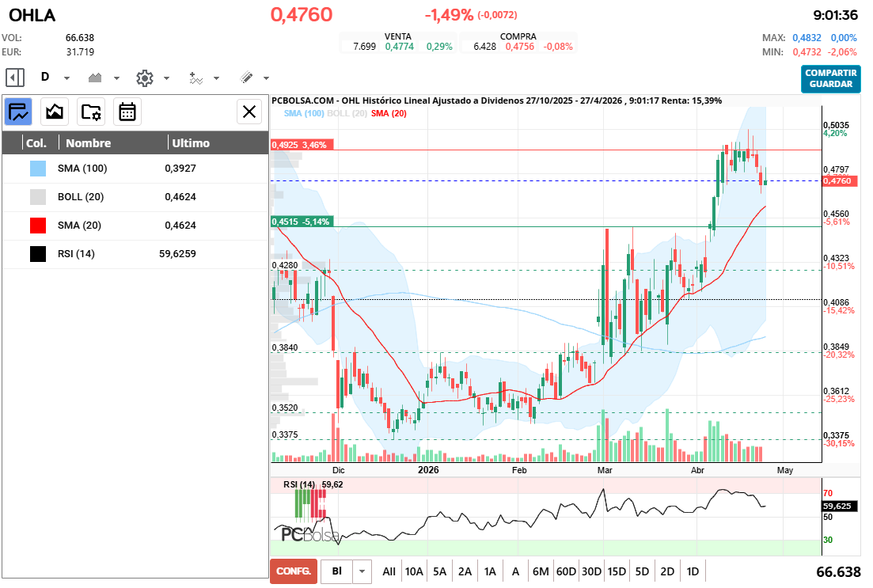The width and height of the screenshot is (873, 588).
Task: Select the 6M time range
Action: point(541,571)
